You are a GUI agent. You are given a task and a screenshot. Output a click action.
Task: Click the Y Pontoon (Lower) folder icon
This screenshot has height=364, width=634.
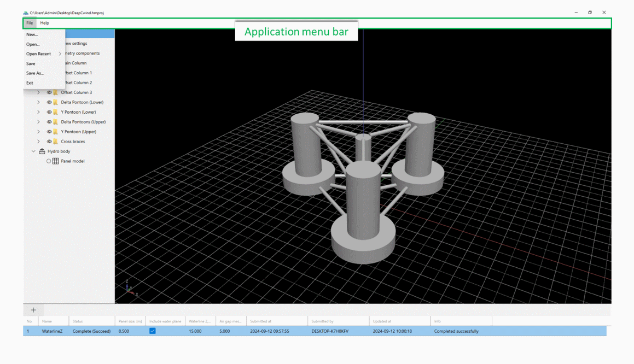click(56, 112)
